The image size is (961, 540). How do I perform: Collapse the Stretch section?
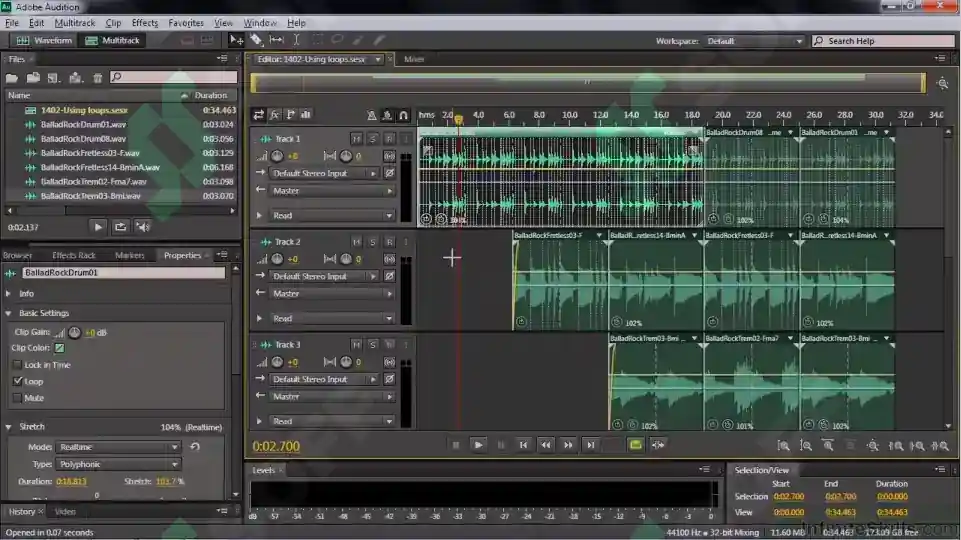click(x=9, y=427)
